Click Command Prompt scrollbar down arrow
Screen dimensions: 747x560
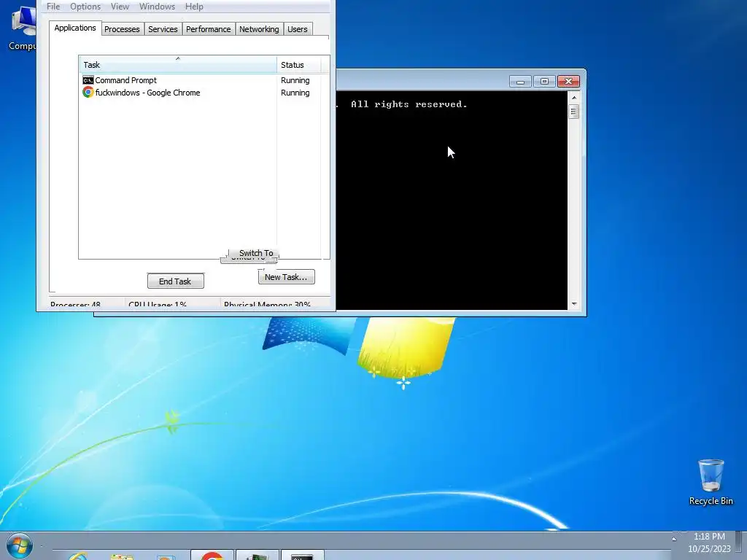(573, 304)
